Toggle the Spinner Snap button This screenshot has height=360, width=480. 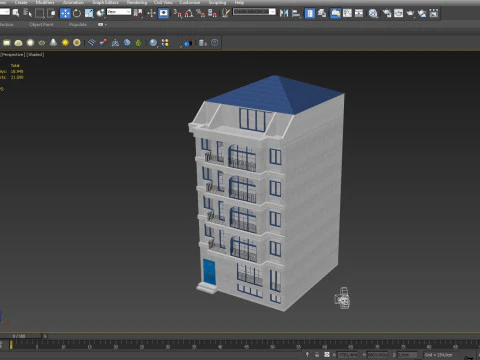[x=212, y=13]
